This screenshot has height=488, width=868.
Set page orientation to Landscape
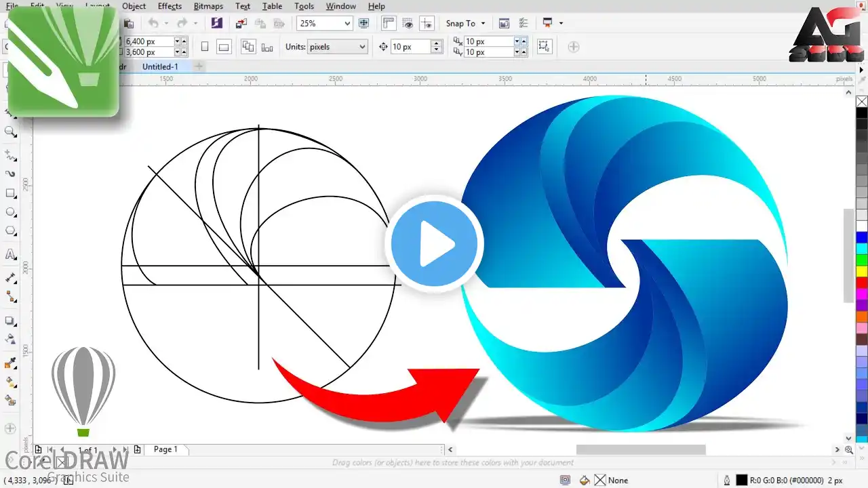coord(224,47)
